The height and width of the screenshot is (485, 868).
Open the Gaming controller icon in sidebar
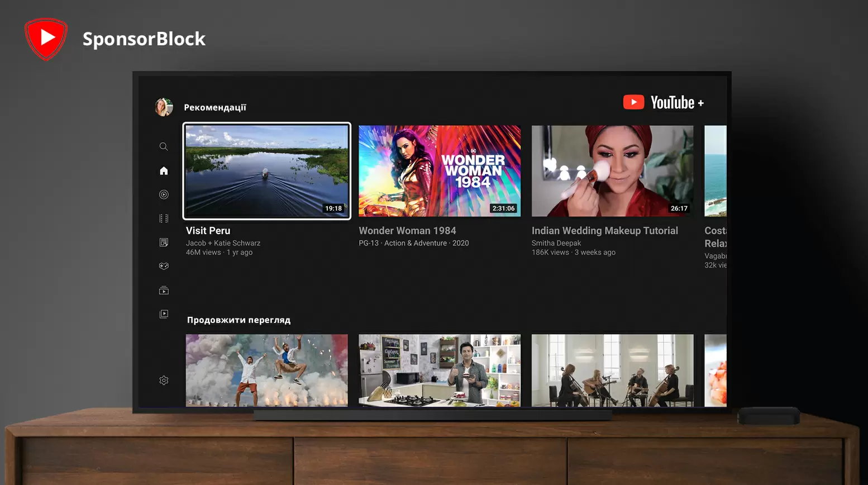click(x=164, y=266)
